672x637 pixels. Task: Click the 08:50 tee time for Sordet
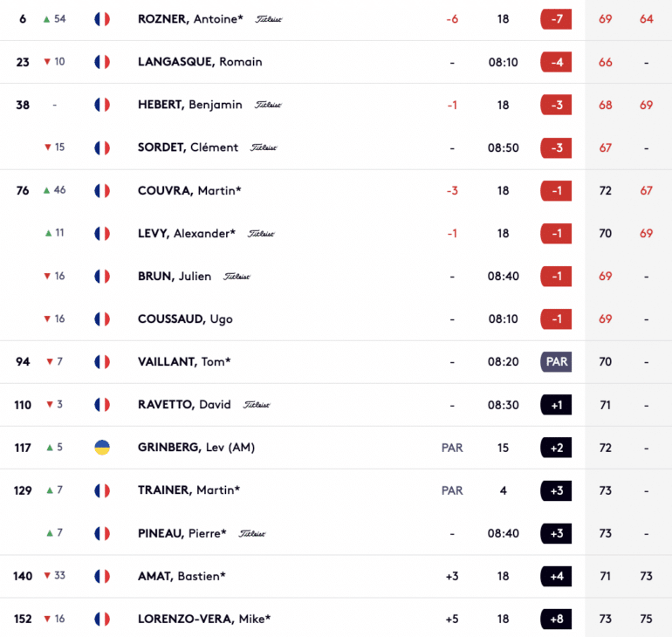[504, 147]
